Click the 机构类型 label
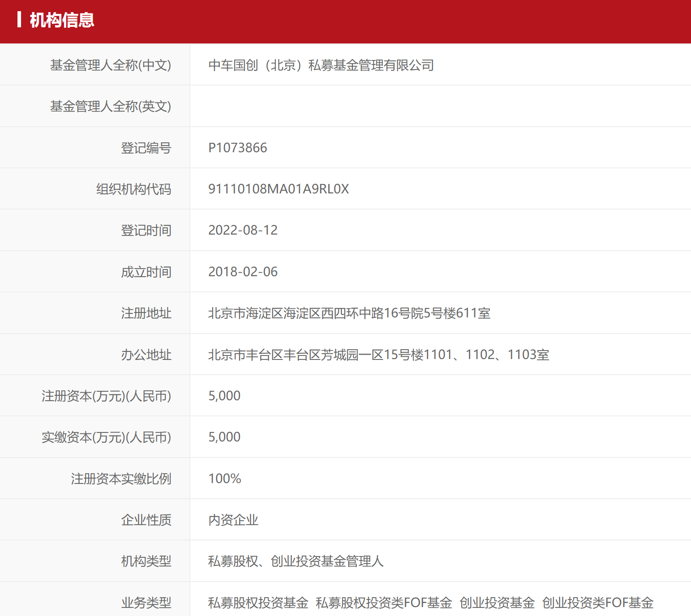Screen dimensions: 691x616 (x=146, y=561)
